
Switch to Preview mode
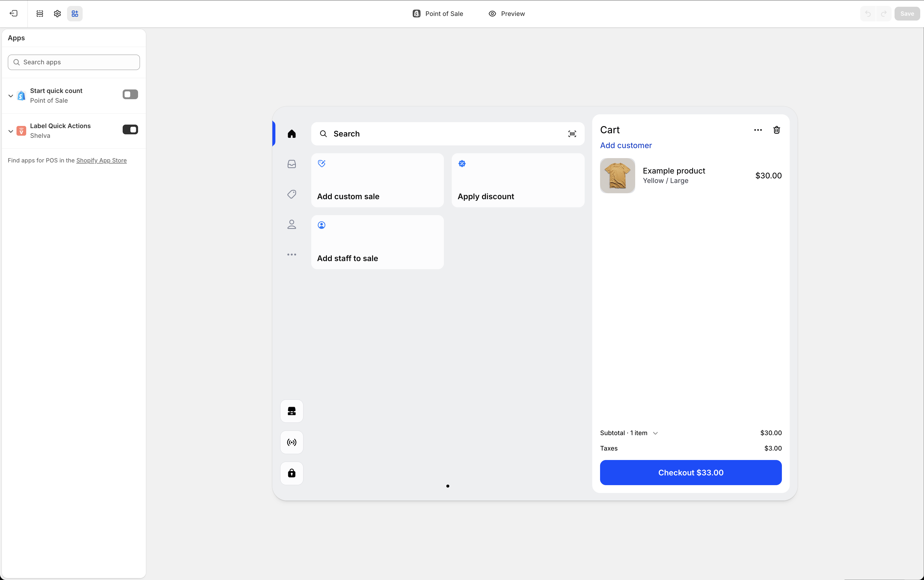click(x=507, y=14)
